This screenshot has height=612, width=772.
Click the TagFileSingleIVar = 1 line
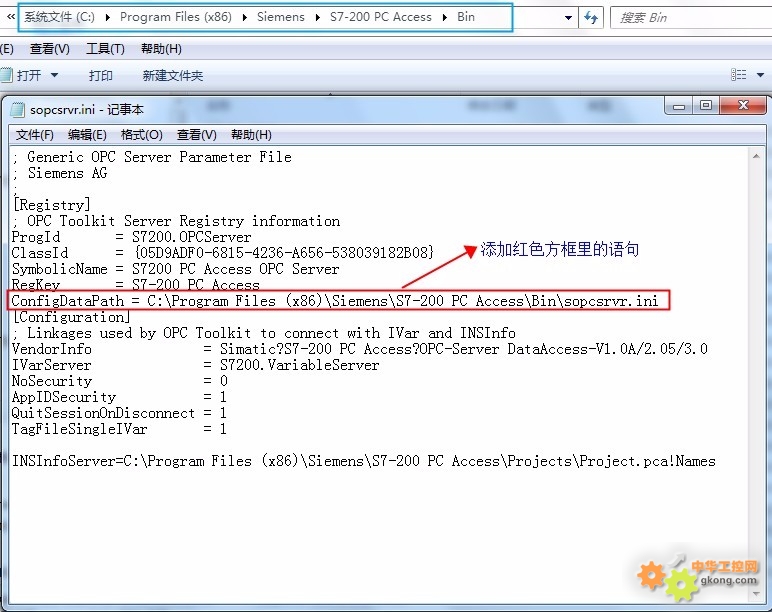pos(120,429)
